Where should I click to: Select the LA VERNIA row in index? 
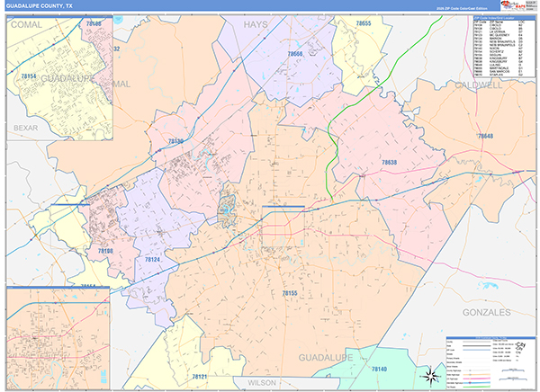[x=499, y=31]
